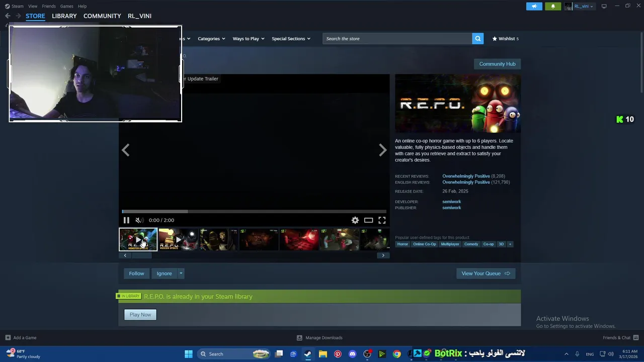Open the View menu
Viewport: 644px width, 362px height.
33,6
